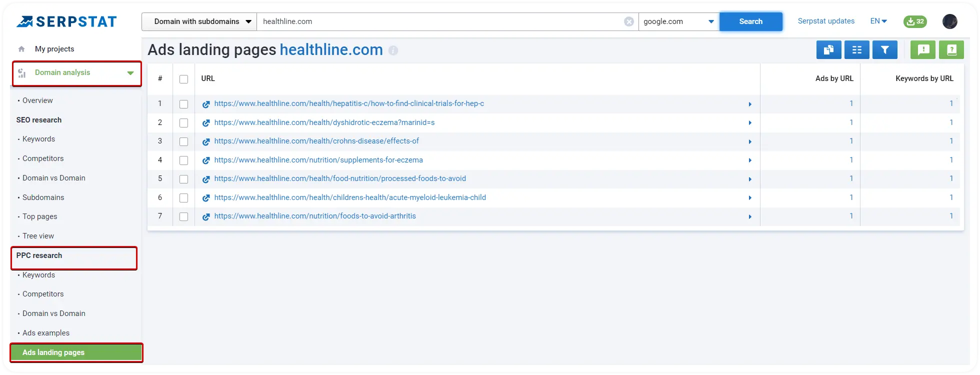This screenshot has height=375, width=980.
Task: Expand arrow for acute-myeloid-leukemia-child URL row
Action: (x=750, y=198)
